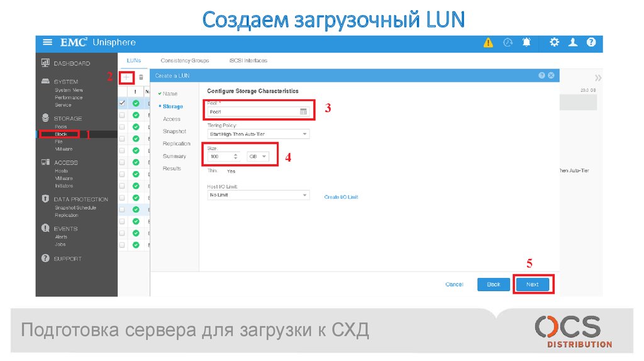The image size is (644, 361).
Task: Increase size with the stepper up arrow
Action: pyautogui.click(x=235, y=155)
